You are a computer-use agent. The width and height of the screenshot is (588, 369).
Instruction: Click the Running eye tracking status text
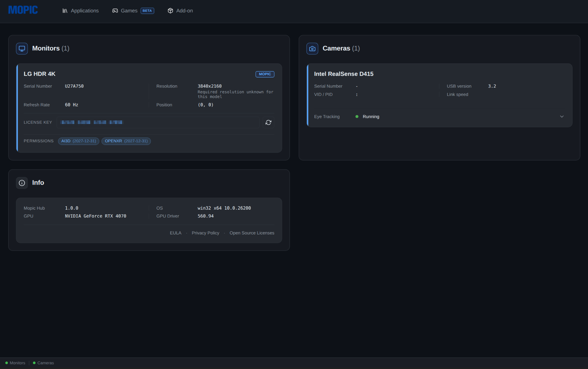(371, 117)
